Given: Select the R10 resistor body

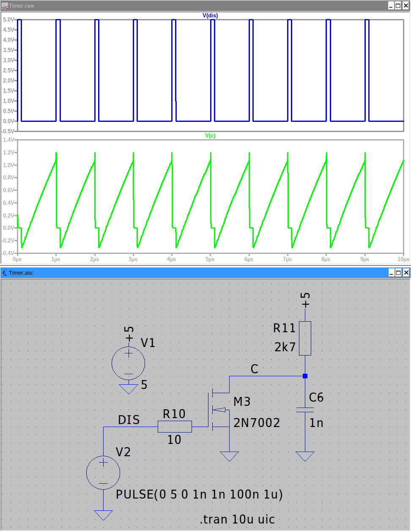Looking at the screenshot, I should [x=175, y=427].
